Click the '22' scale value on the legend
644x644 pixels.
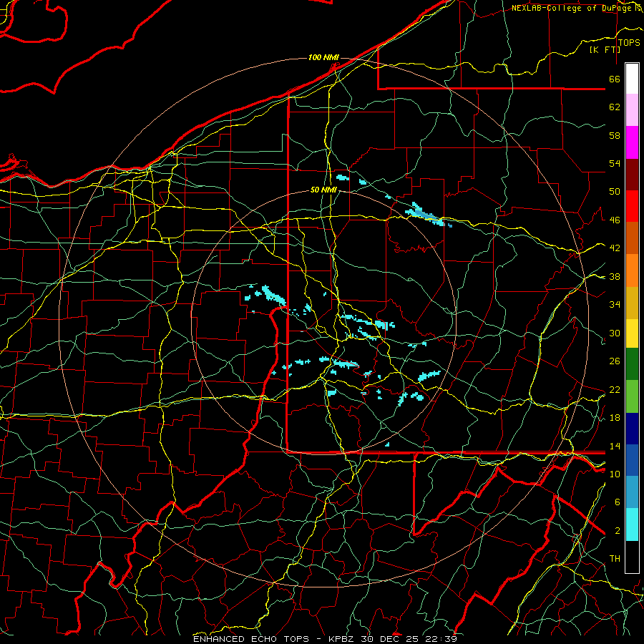click(615, 390)
